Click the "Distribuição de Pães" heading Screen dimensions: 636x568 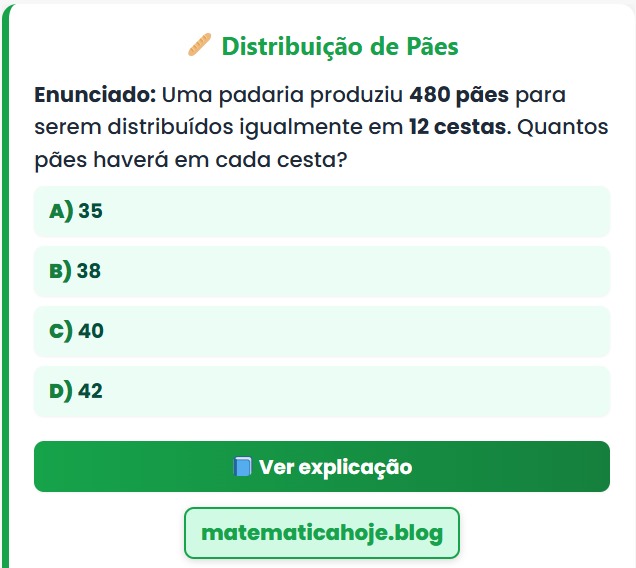(x=340, y=46)
